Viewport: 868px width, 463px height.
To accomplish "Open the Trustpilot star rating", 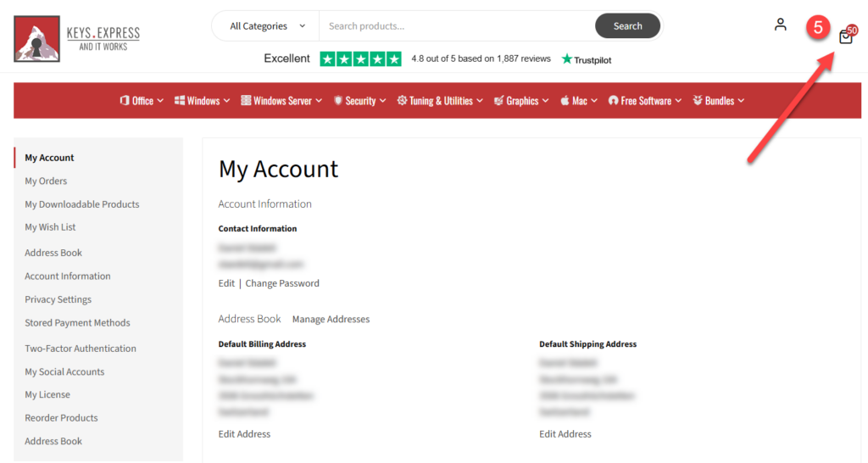I will tap(360, 59).
